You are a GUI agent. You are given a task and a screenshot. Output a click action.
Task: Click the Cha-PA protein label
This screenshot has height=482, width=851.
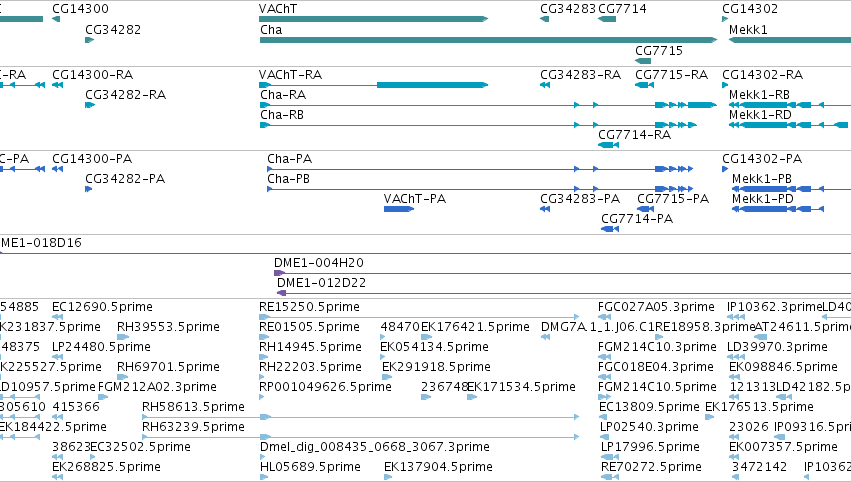tap(290, 158)
